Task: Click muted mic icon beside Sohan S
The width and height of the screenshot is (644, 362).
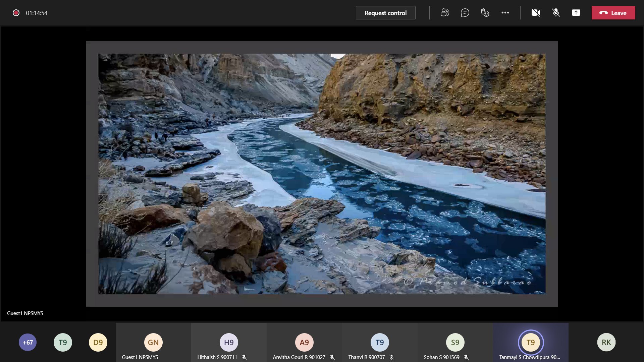Action: pos(466,357)
